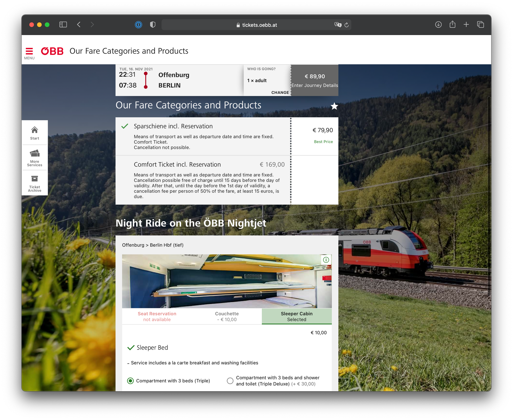The height and width of the screenshot is (420, 513).
Task: Click the sleeper cabin photo
Action: click(227, 281)
